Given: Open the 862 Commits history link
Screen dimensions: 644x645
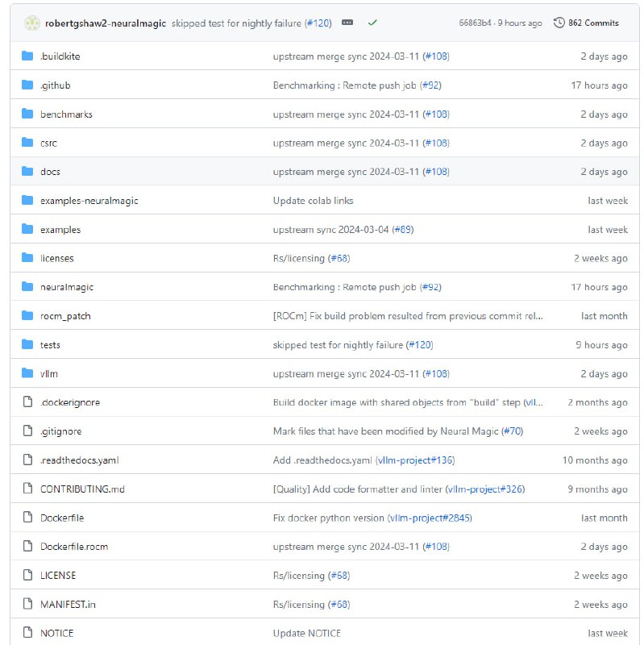Looking at the screenshot, I should [592, 23].
